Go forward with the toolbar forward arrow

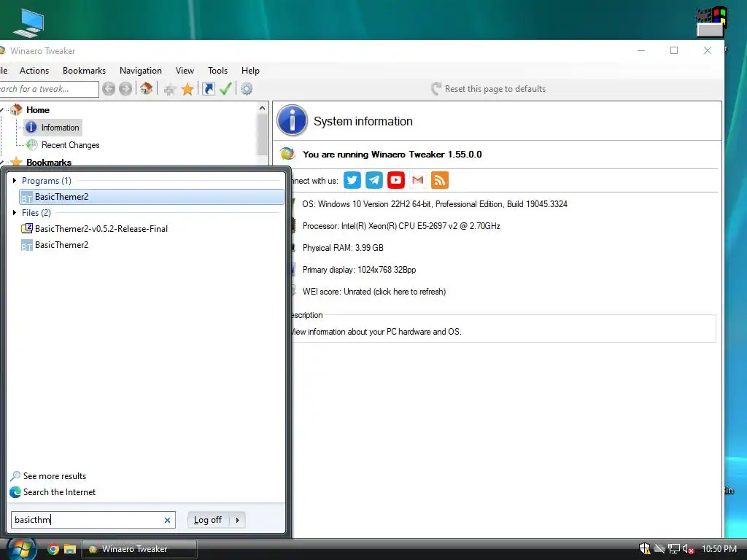point(125,88)
